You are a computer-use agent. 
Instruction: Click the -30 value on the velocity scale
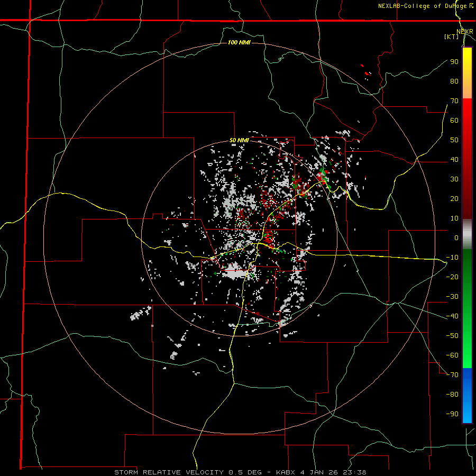pos(452,297)
